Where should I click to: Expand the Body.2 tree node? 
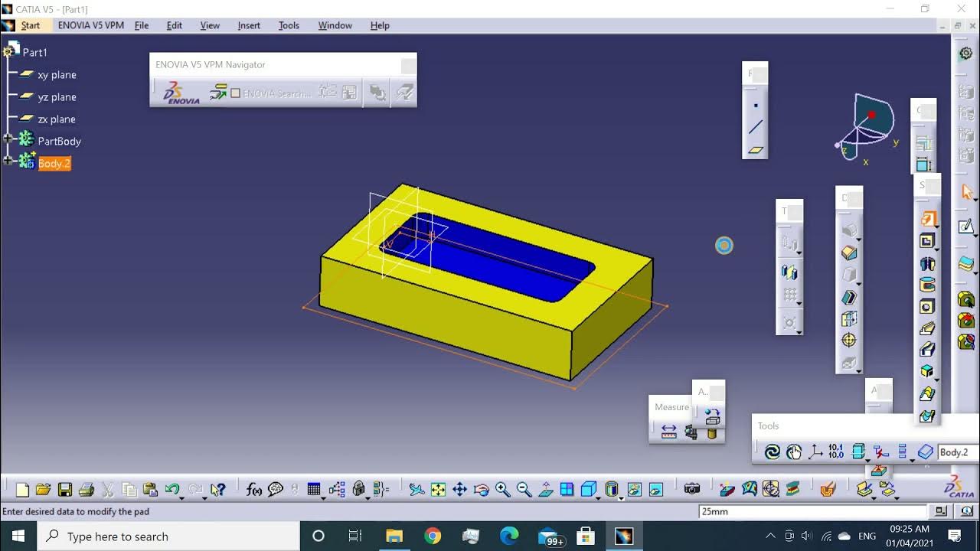[8, 161]
